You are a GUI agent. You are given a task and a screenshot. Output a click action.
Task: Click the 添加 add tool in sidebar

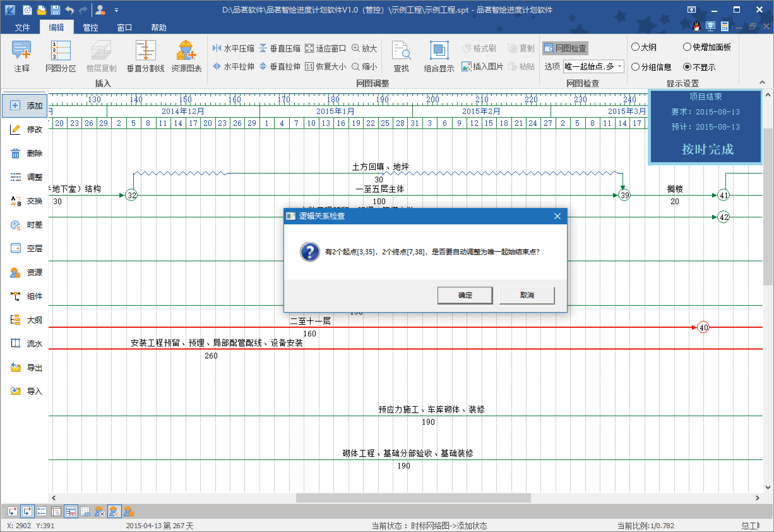(x=25, y=106)
